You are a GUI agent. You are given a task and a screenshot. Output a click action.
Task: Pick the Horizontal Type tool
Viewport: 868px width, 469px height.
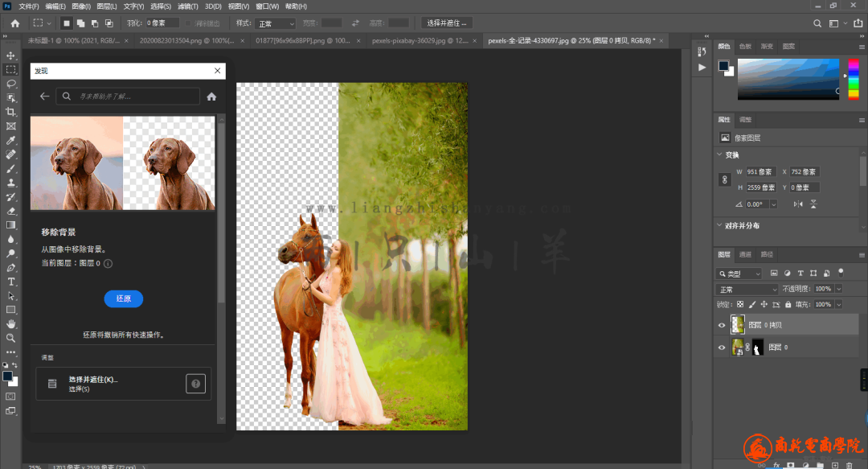[x=11, y=282]
